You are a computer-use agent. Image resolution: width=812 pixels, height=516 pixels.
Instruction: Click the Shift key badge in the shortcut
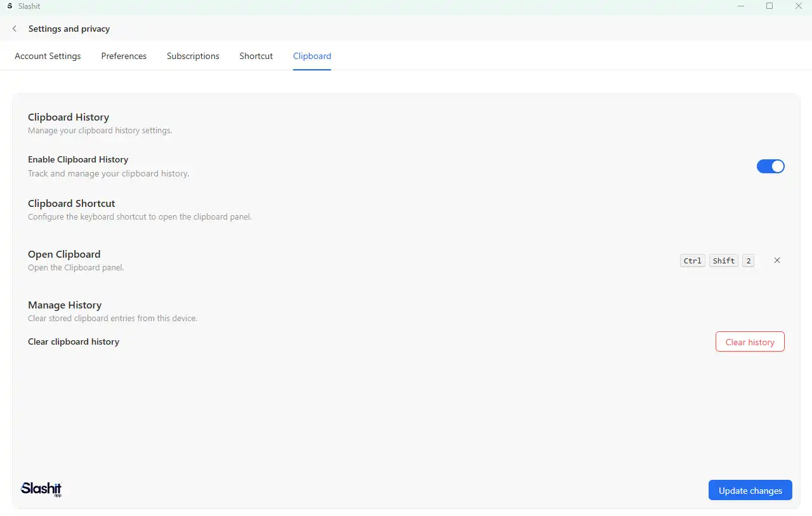pos(724,261)
